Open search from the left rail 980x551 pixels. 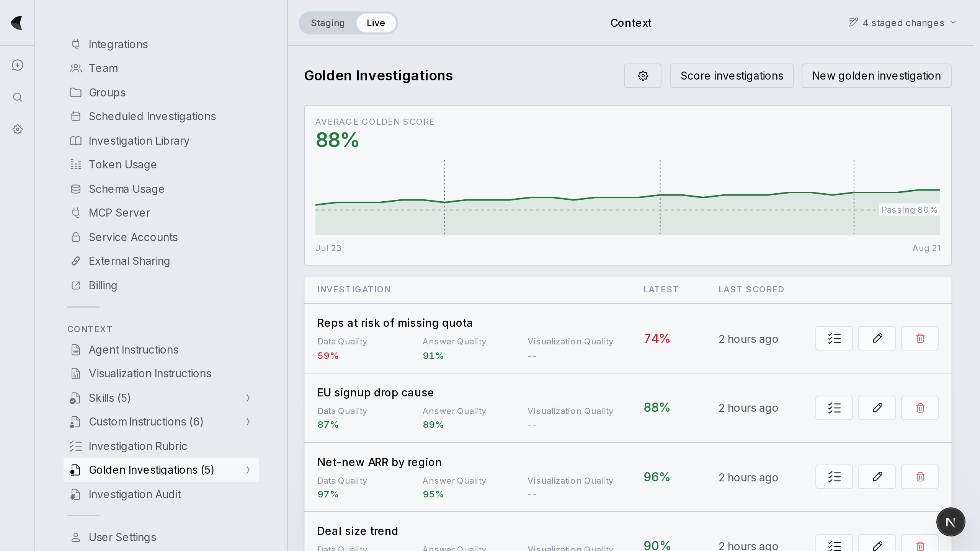[17, 97]
